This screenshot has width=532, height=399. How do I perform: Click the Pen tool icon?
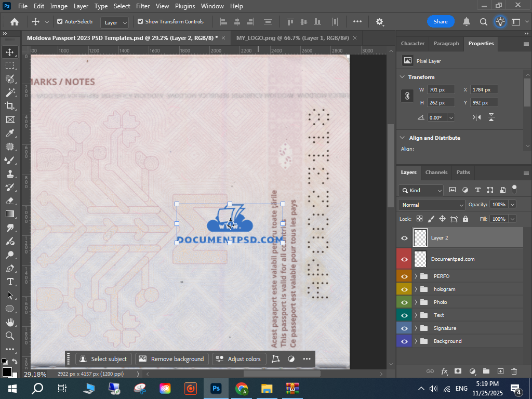[10, 268]
